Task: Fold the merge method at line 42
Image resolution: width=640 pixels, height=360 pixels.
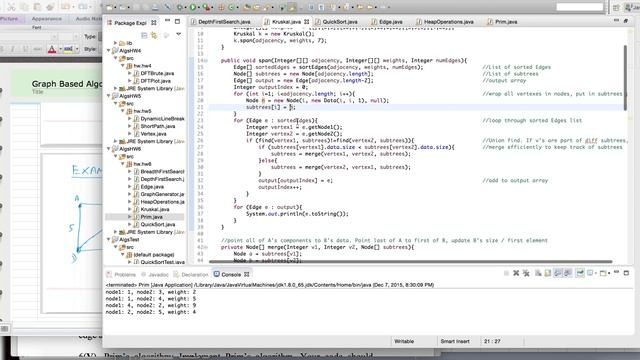Action: pyautogui.click(x=206, y=247)
